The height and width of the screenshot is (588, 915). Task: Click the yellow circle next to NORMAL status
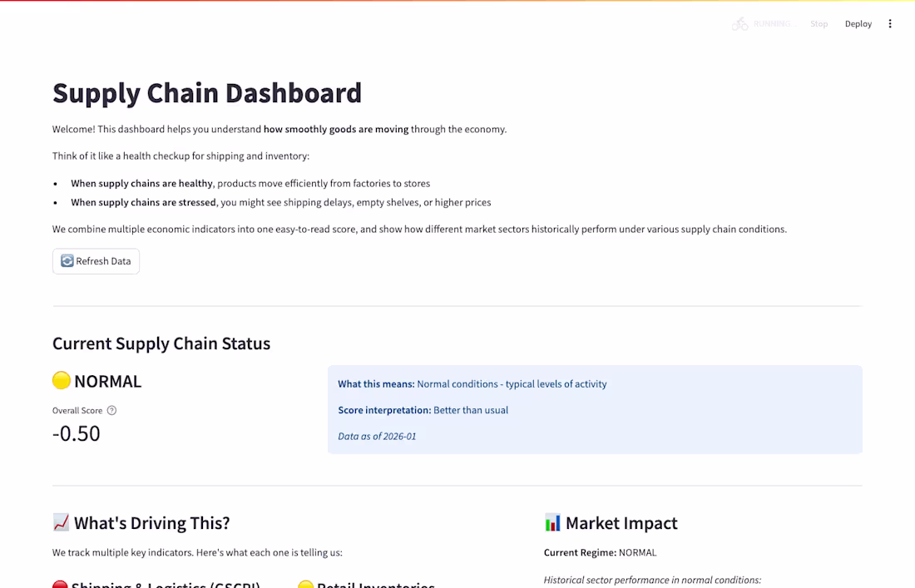(x=60, y=380)
